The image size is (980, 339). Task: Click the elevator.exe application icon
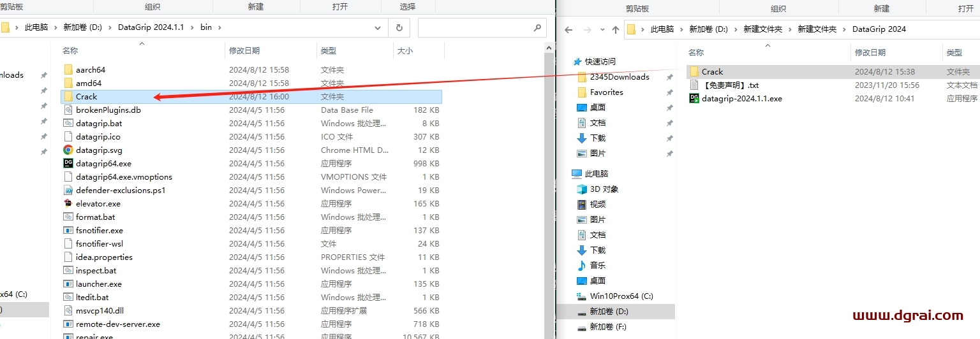[x=68, y=203]
